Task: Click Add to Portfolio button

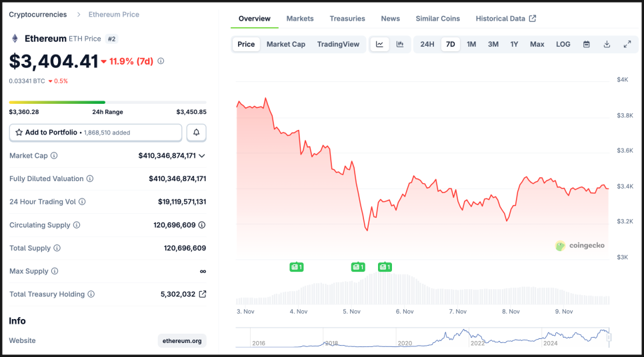Action: point(95,133)
